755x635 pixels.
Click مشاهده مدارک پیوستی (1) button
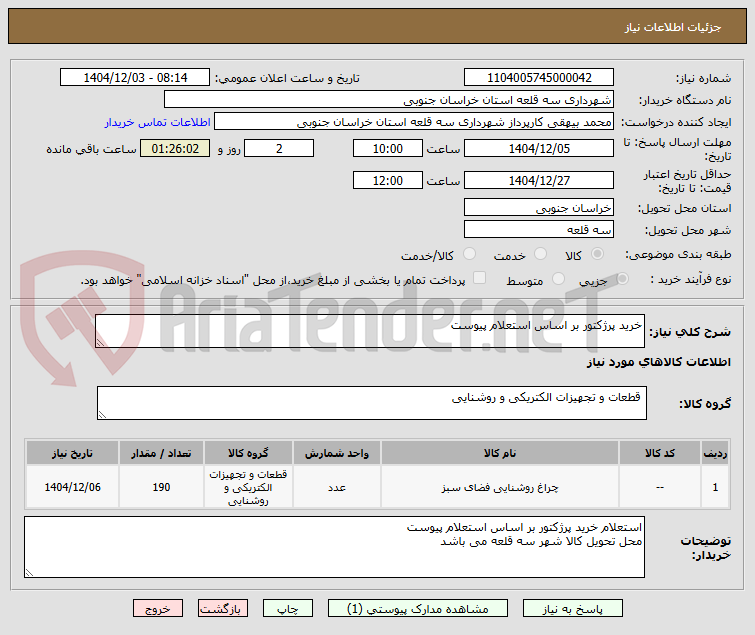(417, 609)
